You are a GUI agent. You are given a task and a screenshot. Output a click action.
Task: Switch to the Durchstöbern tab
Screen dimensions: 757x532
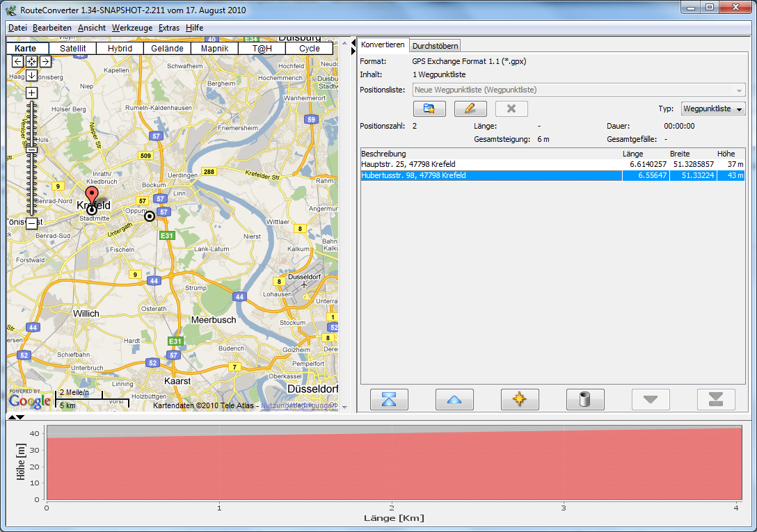[x=435, y=46]
